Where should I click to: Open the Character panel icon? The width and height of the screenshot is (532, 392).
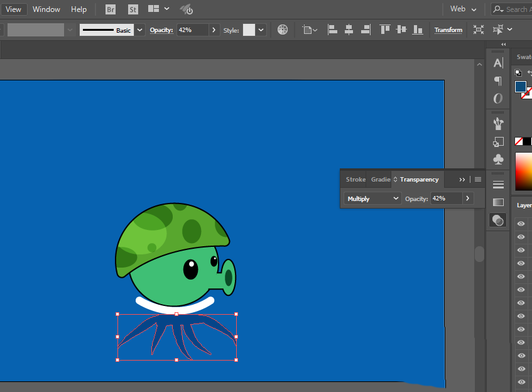[498, 63]
